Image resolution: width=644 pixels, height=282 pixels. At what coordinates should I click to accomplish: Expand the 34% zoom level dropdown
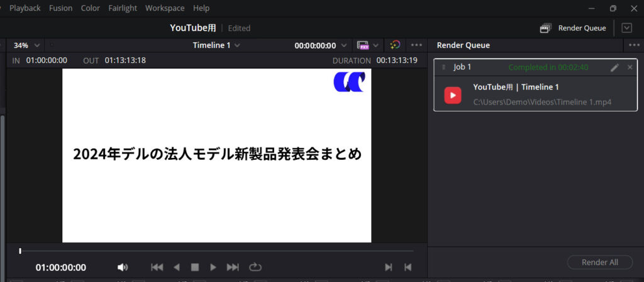(28, 45)
